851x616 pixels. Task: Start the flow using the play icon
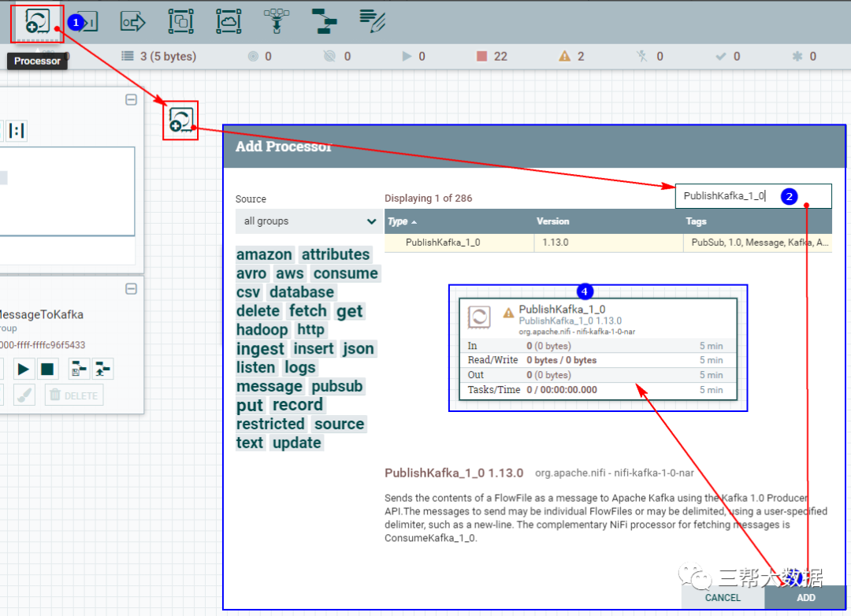(x=24, y=369)
